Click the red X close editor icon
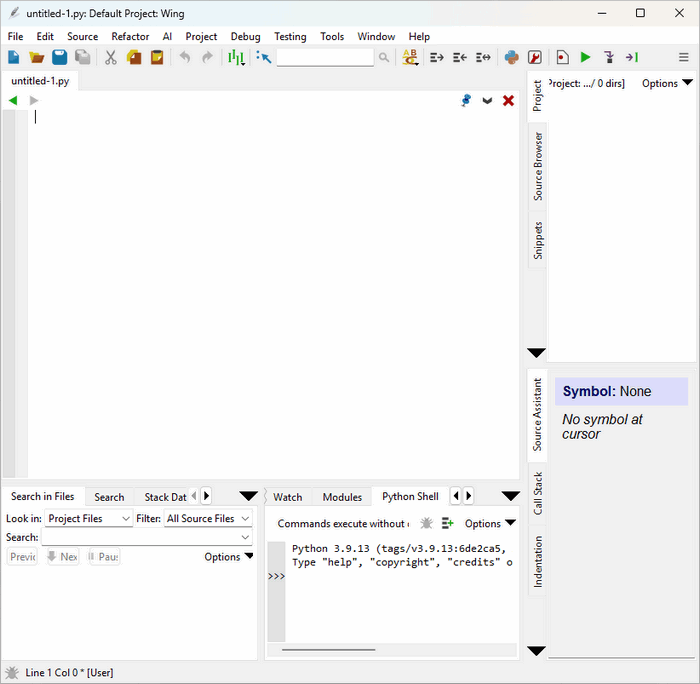This screenshot has width=700, height=684. (x=508, y=101)
